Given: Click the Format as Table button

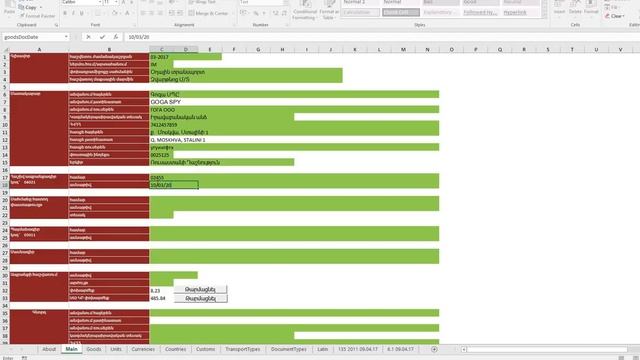Looking at the screenshot, I should [329, 11].
